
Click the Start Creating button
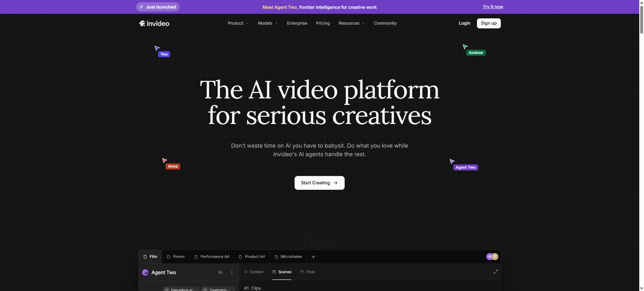tap(319, 183)
